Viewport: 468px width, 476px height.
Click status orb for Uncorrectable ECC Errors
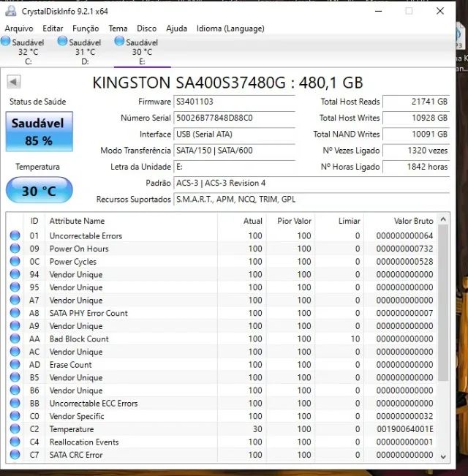coord(15,403)
